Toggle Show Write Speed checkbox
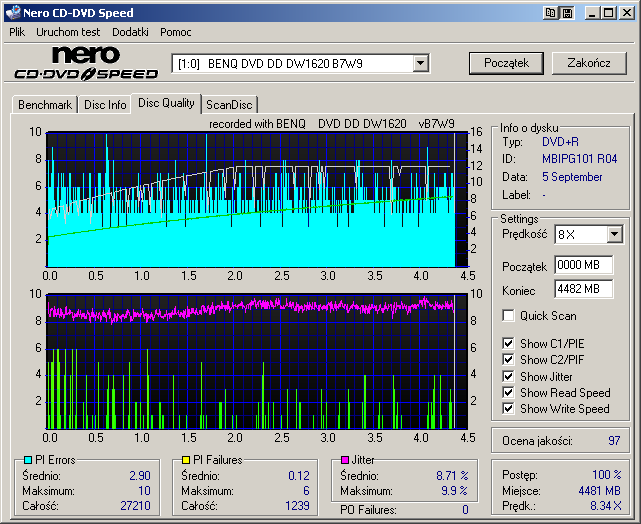Screen dimensions: 641x524 [508, 409]
